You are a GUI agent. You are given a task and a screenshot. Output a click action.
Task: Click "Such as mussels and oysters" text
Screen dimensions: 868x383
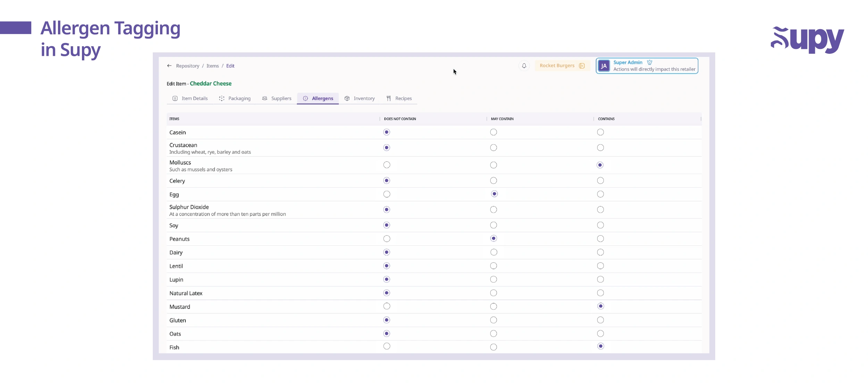201,170
